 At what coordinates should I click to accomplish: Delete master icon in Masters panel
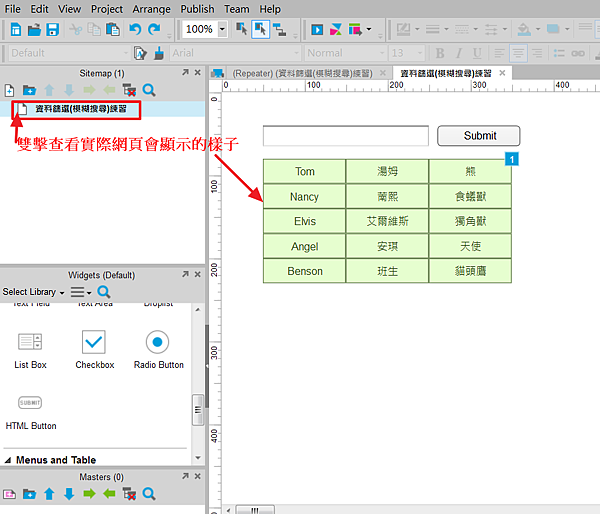[x=129, y=494]
